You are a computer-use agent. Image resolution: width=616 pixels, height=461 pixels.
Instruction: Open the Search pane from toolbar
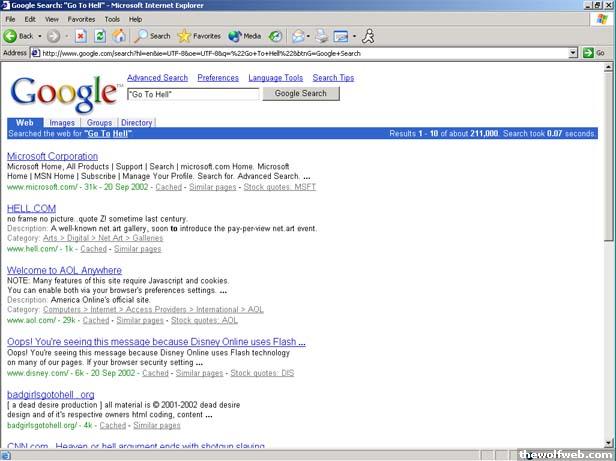pos(152,35)
